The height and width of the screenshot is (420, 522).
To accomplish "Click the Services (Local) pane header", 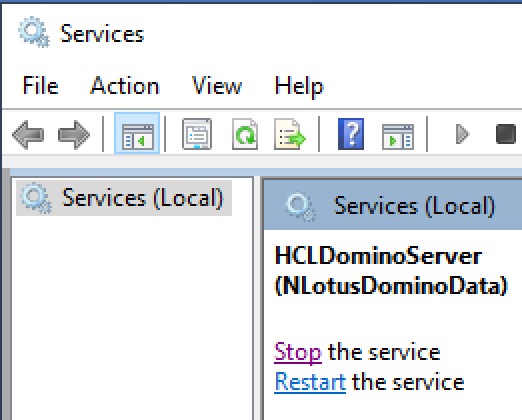I will [x=393, y=205].
